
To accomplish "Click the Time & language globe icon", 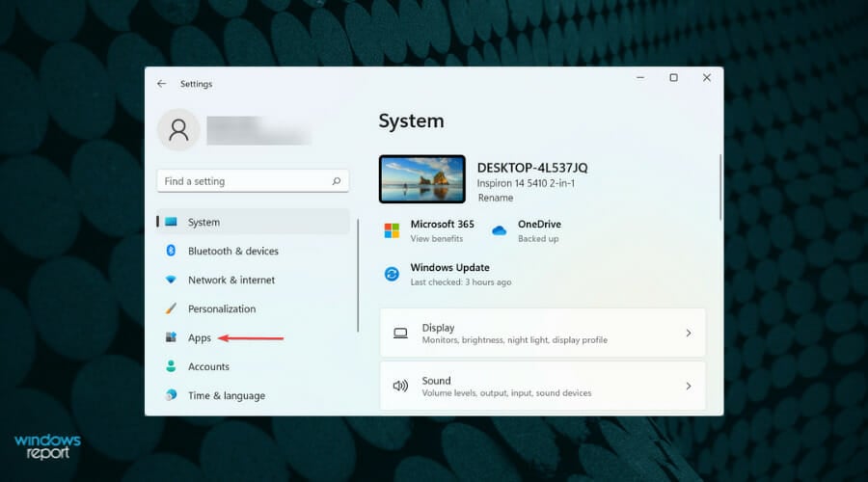I will point(171,394).
